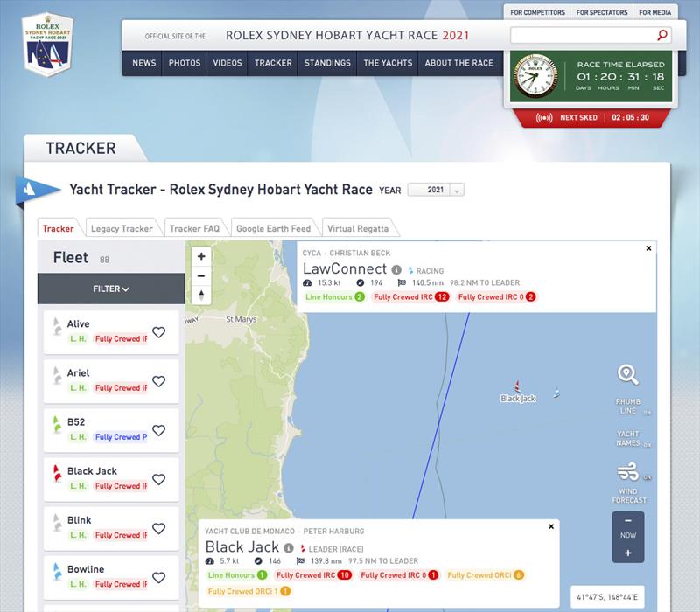
Task: Click LawConnect Line Honours badge
Action: (335, 297)
